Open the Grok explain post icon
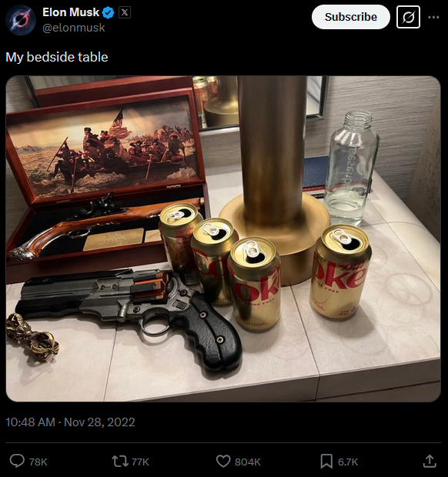 point(408,17)
